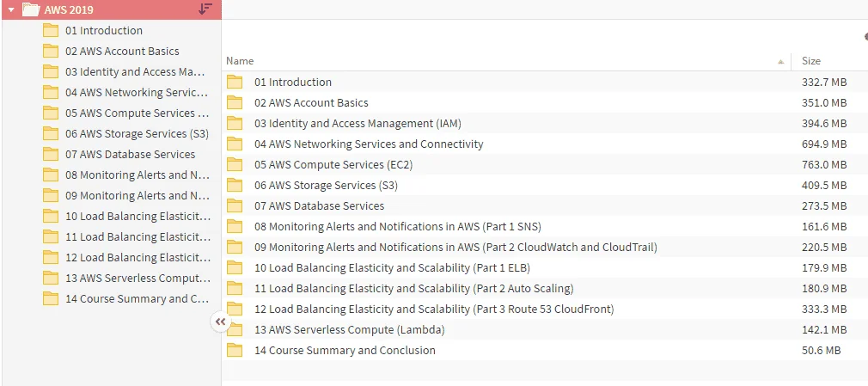Click the AWS 2019 open folder icon
This screenshot has height=386, width=868.
pos(30,9)
